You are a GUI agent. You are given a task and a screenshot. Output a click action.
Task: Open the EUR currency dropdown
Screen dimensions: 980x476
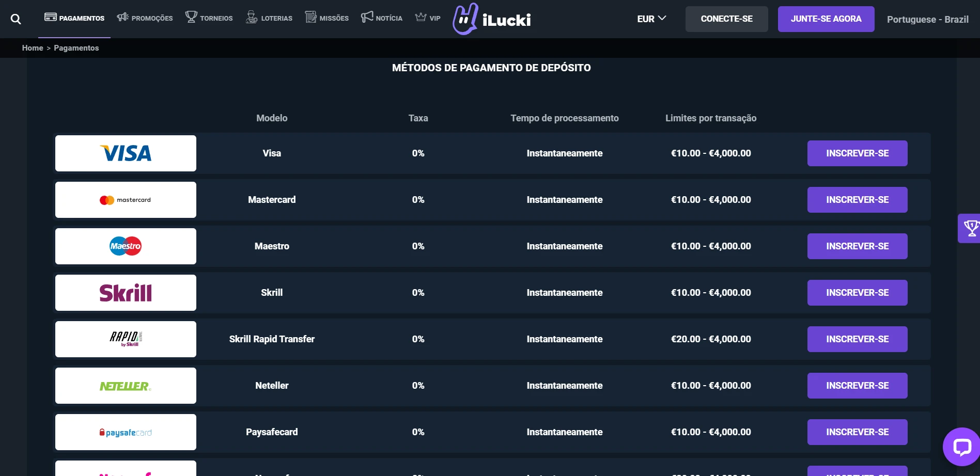651,19
